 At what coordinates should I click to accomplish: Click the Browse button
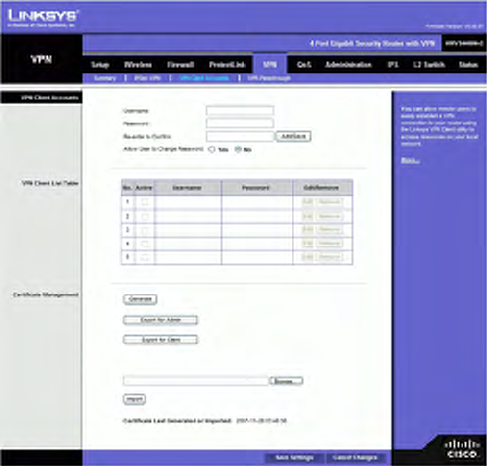[x=286, y=381]
